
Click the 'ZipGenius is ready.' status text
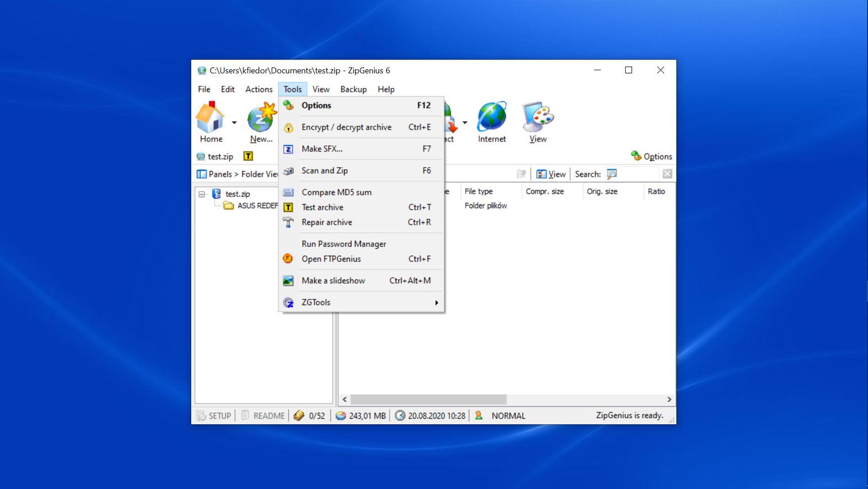coord(629,415)
